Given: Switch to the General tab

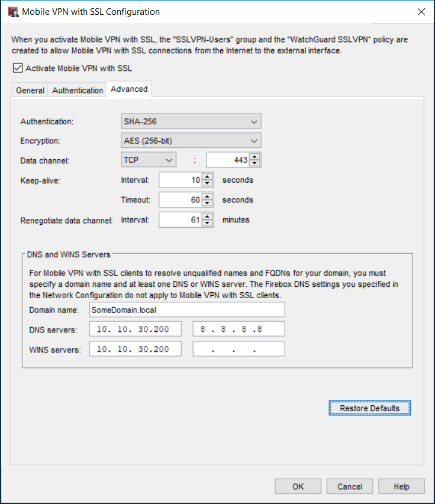Looking at the screenshot, I should [x=30, y=91].
